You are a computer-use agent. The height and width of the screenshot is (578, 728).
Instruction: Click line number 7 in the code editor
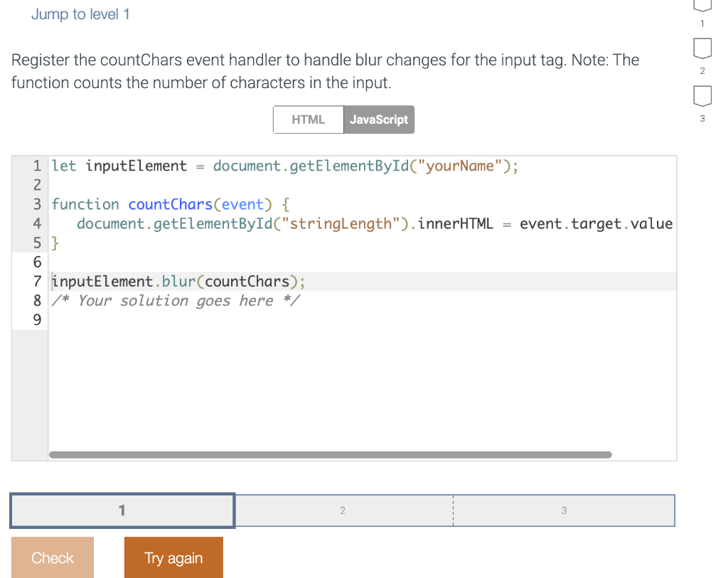click(x=36, y=282)
